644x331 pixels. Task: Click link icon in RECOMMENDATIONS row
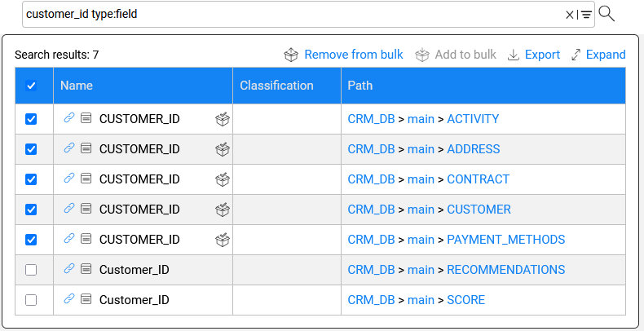point(68,269)
